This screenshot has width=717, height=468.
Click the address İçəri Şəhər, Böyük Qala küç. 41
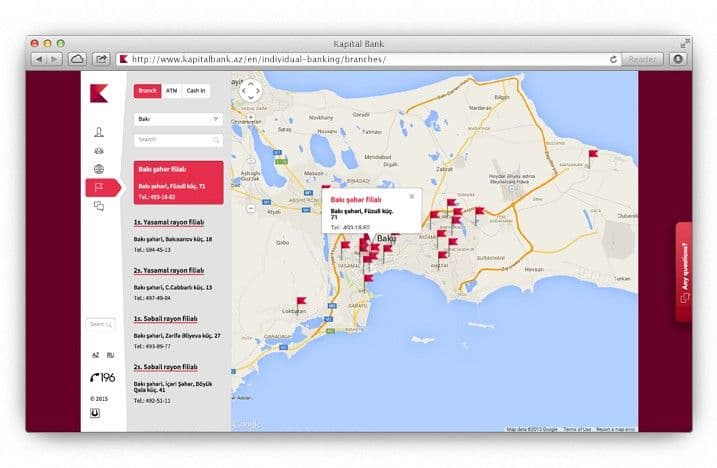coord(173,387)
